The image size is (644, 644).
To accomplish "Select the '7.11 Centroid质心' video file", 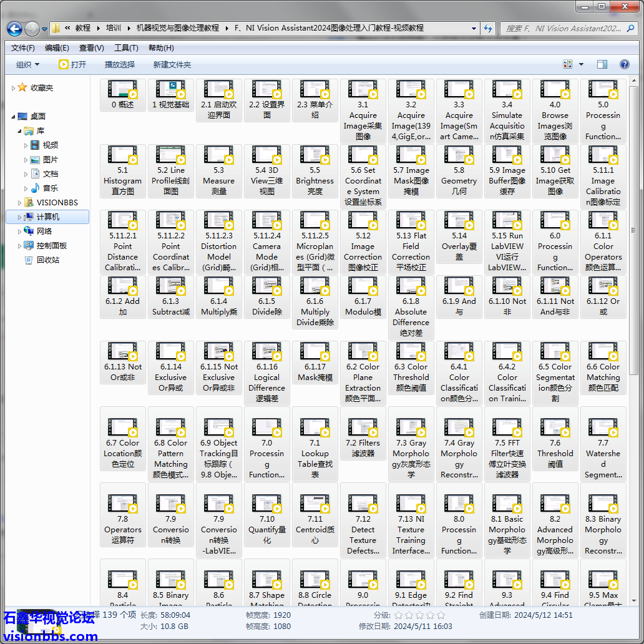I will (315, 515).
